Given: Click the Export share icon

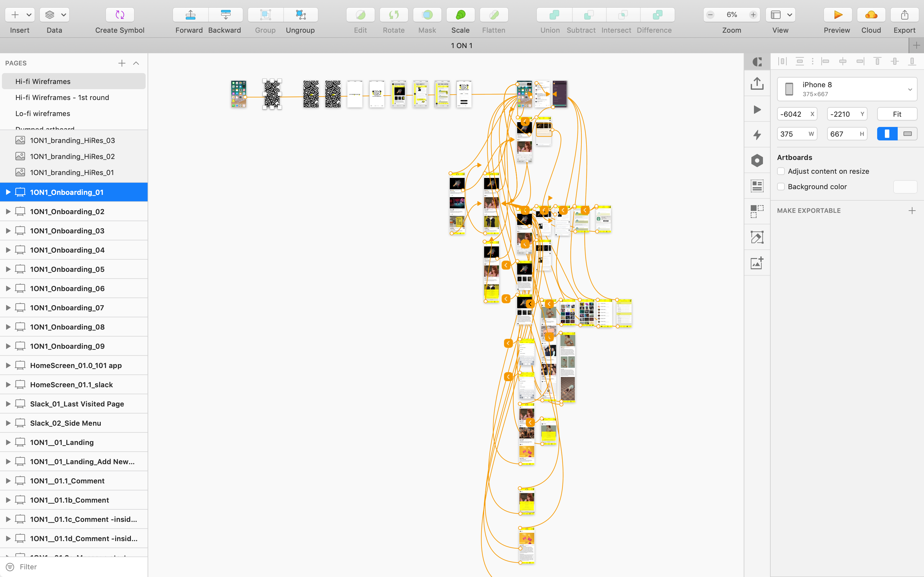Looking at the screenshot, I should point(904,15).
